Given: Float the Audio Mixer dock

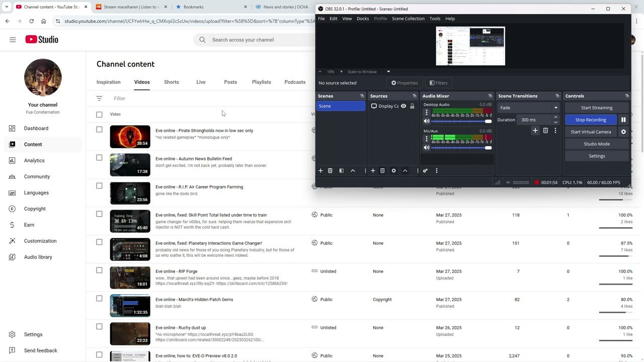Looking at the screenshot, I should [490, 96].
